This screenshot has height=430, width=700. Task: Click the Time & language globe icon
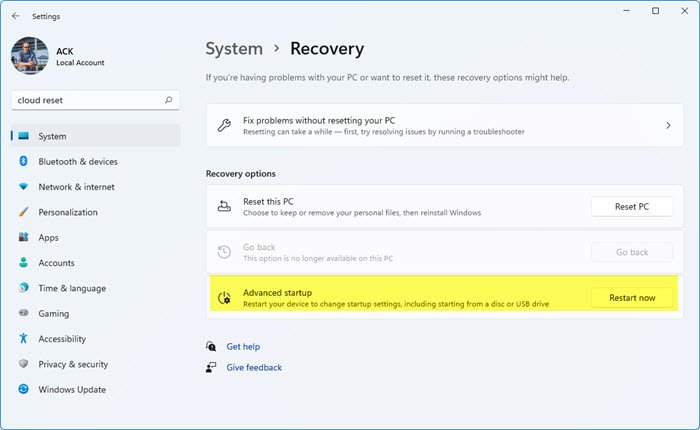(24, 288)
